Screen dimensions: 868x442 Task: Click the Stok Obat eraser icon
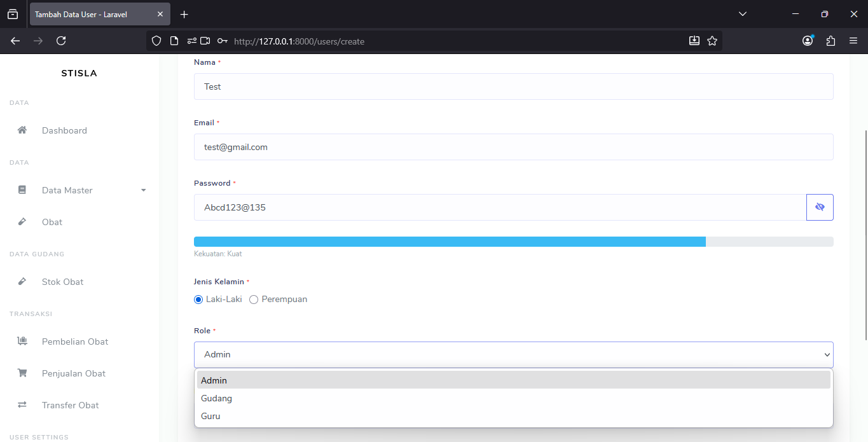point(22,282)
